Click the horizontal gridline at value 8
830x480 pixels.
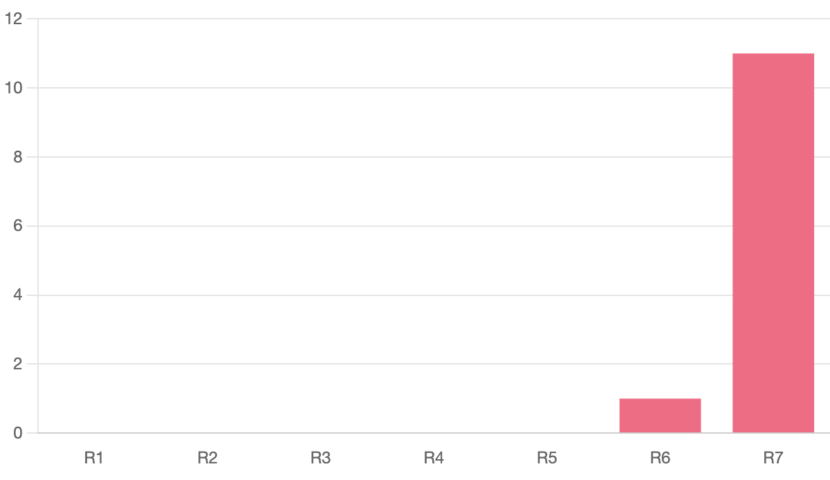(400, 157)
